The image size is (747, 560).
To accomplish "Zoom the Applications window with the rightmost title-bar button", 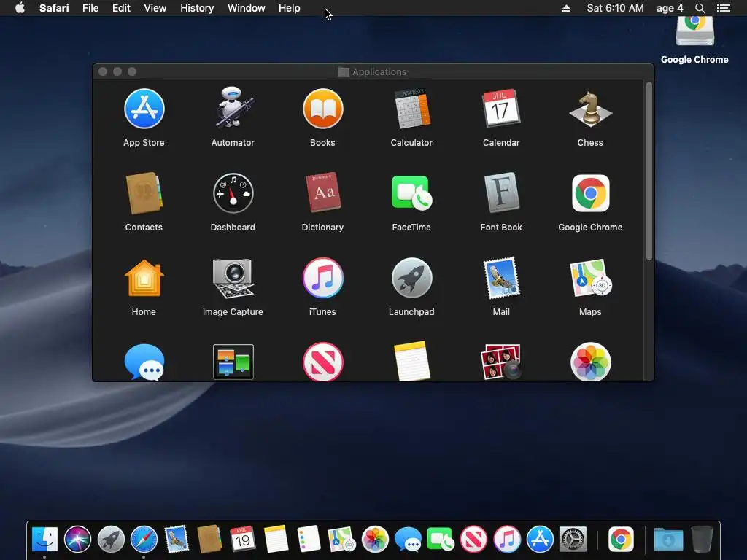I will point(132,71).
